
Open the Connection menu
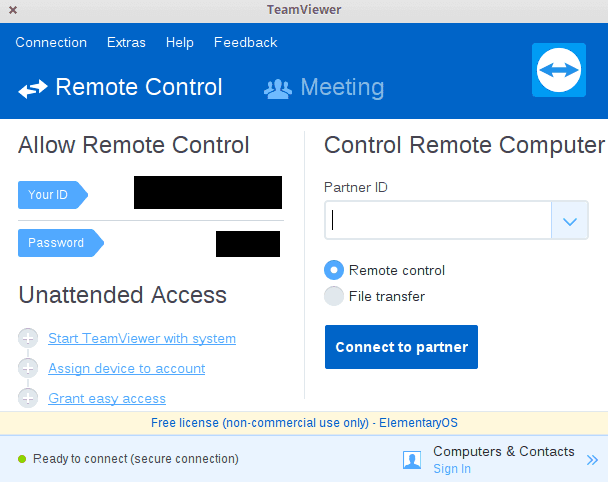coord(51,42)
